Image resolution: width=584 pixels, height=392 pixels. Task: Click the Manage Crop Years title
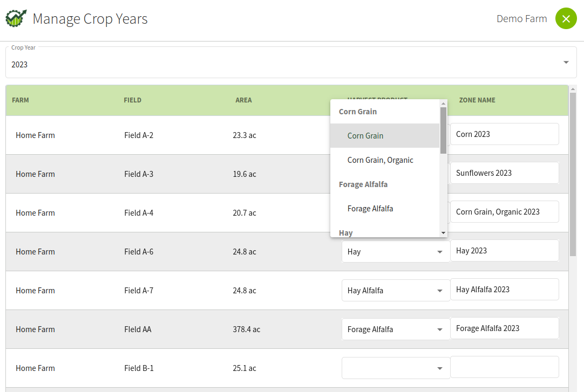point(90,18)
